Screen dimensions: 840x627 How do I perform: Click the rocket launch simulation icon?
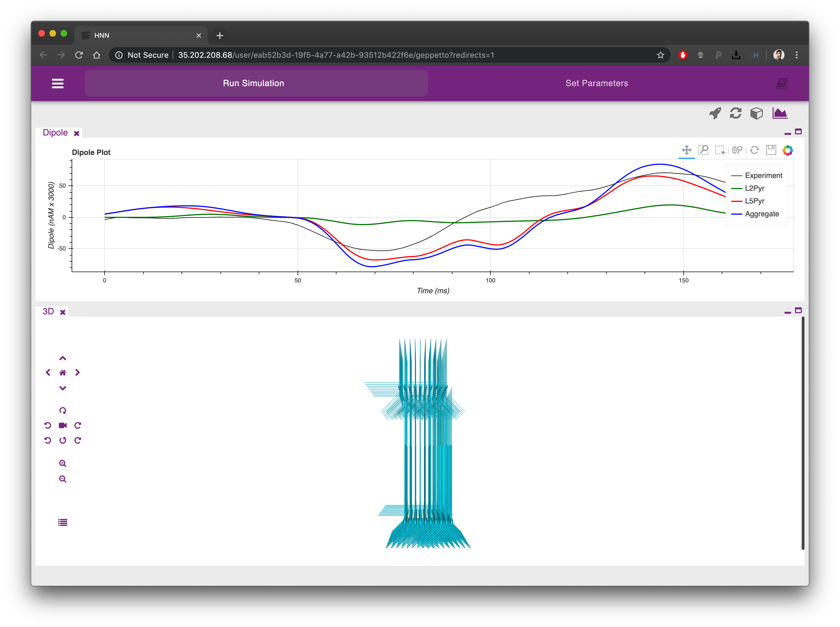click(x=715, y=113)
